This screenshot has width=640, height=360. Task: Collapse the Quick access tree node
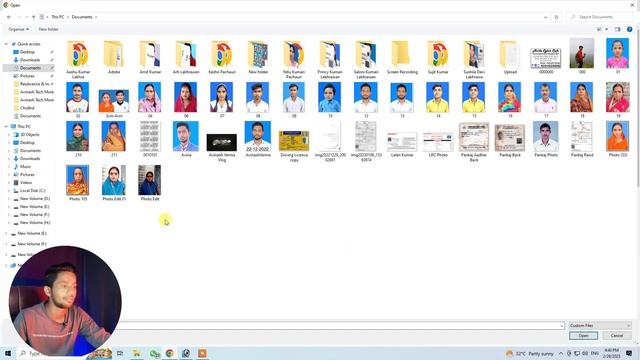click(x=6, y=44)
